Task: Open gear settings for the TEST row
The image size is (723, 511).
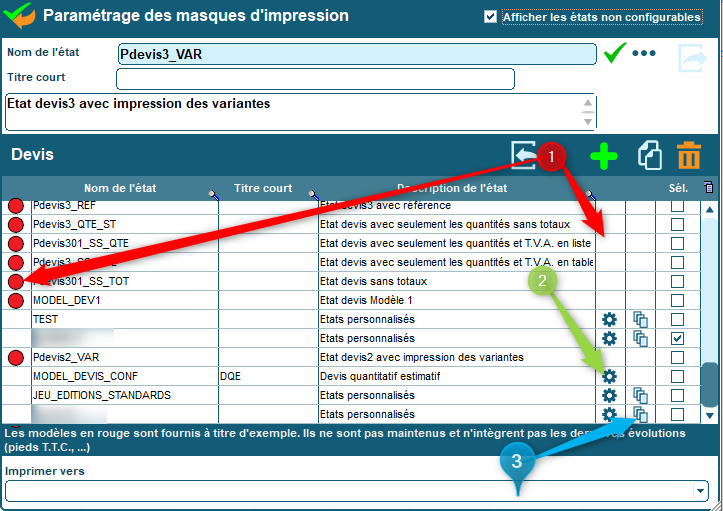Action: [x=609, y=319]
